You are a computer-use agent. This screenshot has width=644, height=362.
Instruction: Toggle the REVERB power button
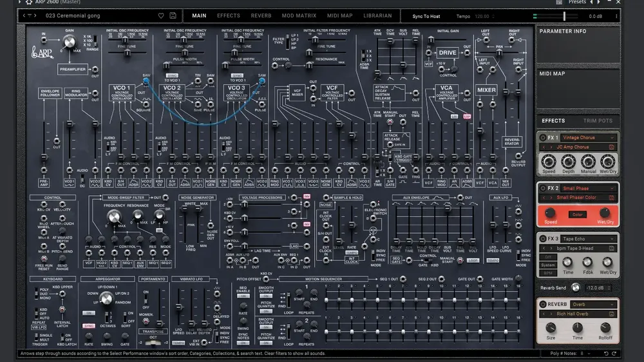coord(543,305)
